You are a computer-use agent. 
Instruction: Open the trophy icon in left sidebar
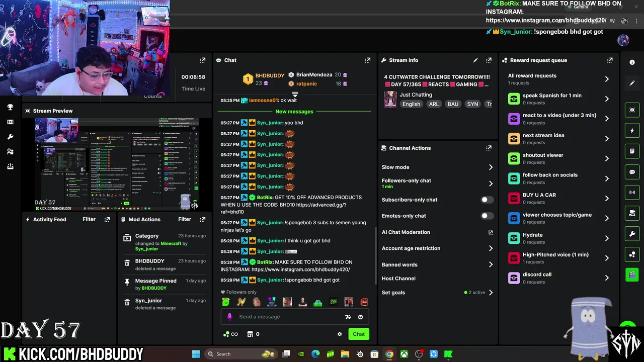point(10,107)
